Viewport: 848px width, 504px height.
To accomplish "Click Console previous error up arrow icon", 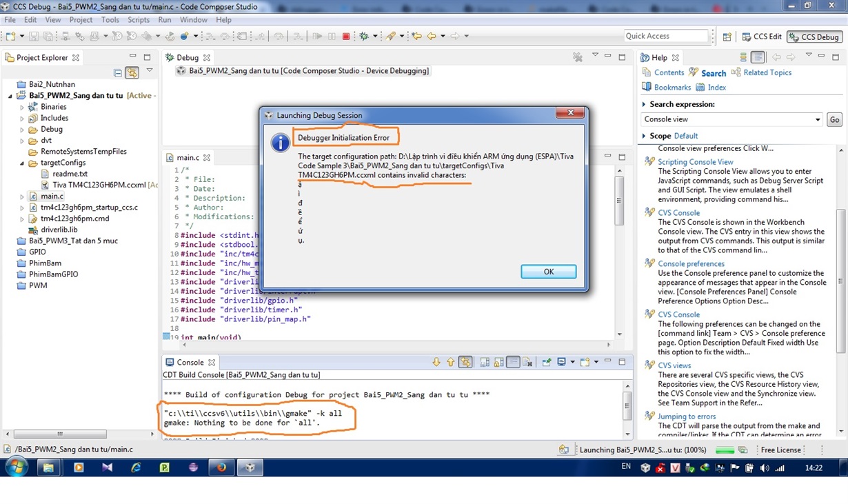I will click(450, 362).
